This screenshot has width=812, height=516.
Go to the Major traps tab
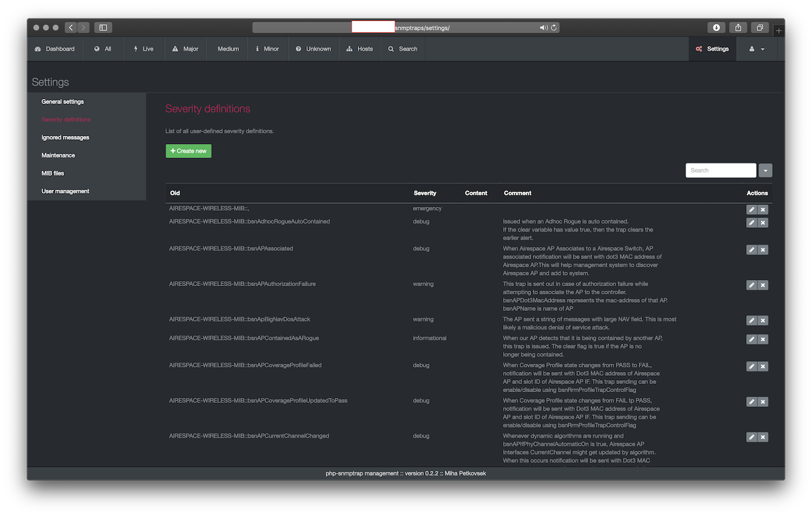[185, 49]
